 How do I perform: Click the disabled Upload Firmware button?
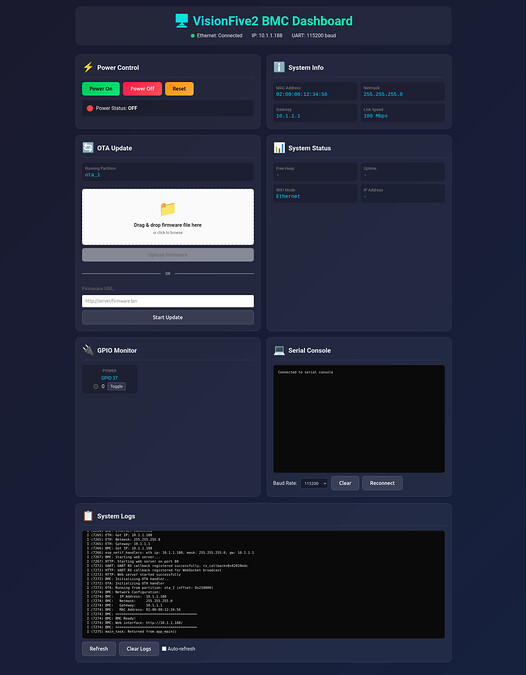pyautogui.click(x=168, y=255)
